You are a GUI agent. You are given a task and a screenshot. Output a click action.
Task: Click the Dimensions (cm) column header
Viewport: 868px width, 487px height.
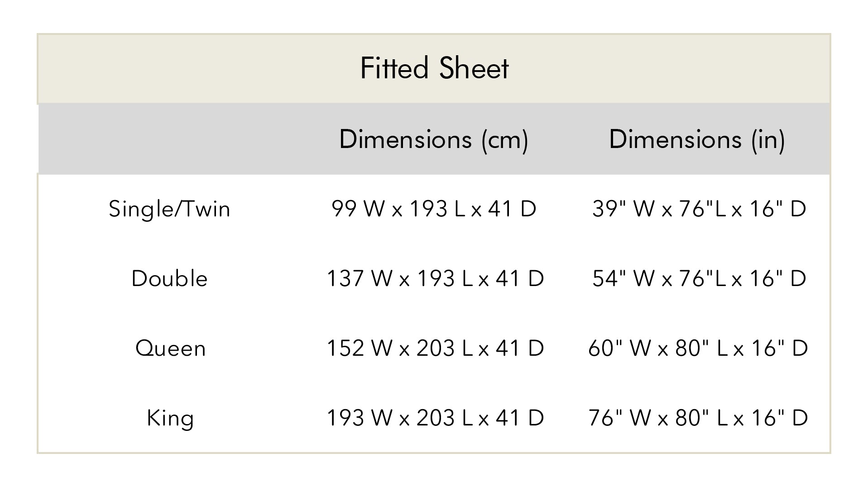point(433,139)
